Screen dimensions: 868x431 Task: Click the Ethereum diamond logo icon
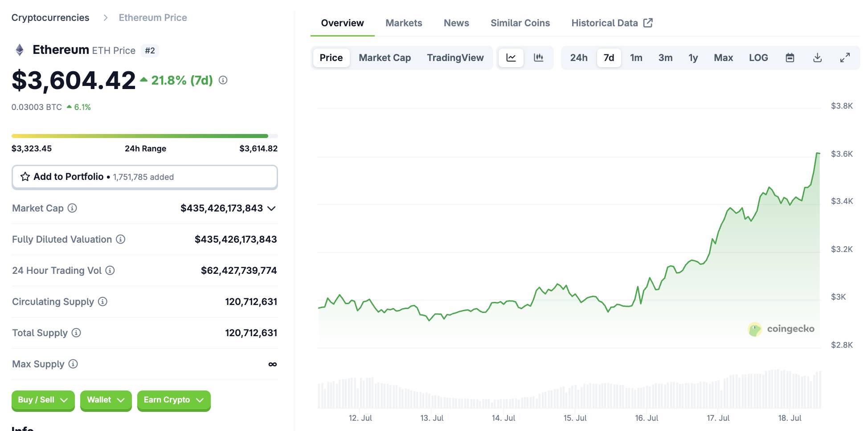[20, 50]
